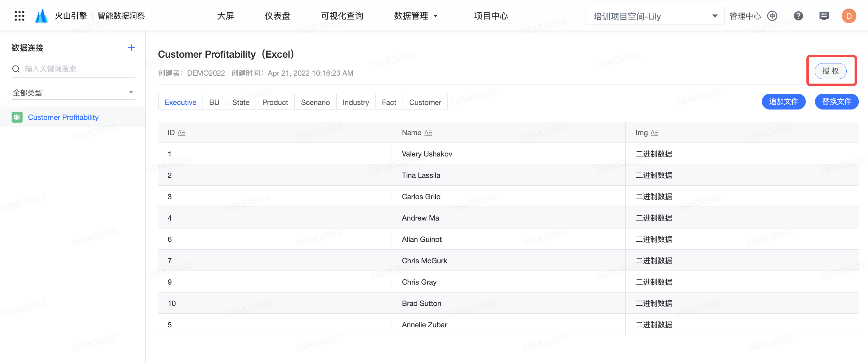Open the 培训项目空间-Lily project dropdown

coord(655,16)
